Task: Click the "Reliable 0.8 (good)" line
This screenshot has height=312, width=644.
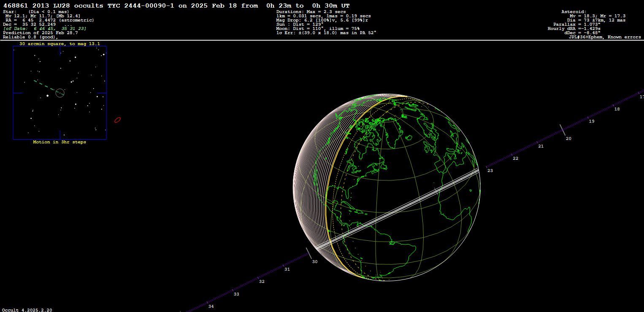Action: [30, 37]
